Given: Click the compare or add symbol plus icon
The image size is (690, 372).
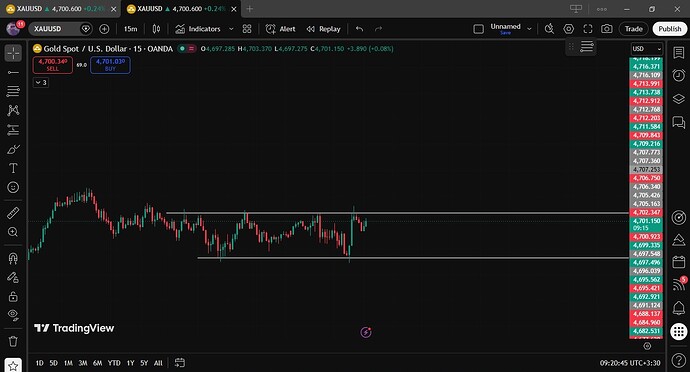Looking at the screenshot, I should [104, 29].
